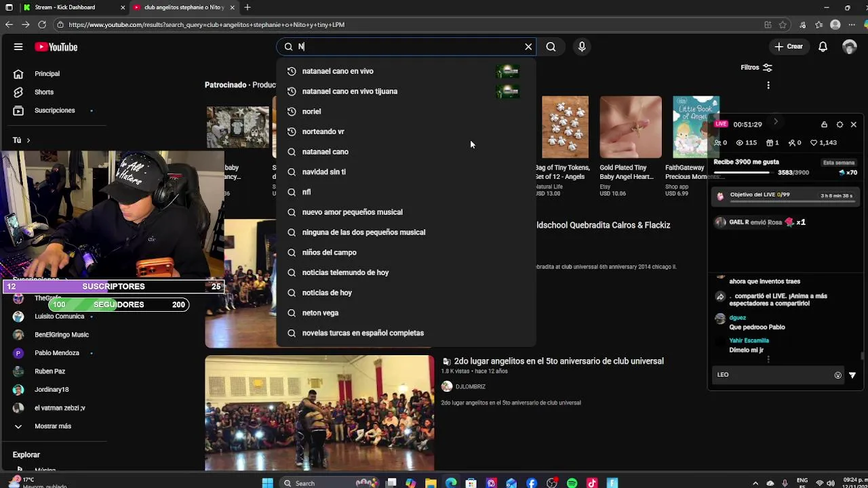Image resolution: width=868 pixels, height=488 pixels.
Task: Open the YouTube hamburger guide menu
Action: 18,47
